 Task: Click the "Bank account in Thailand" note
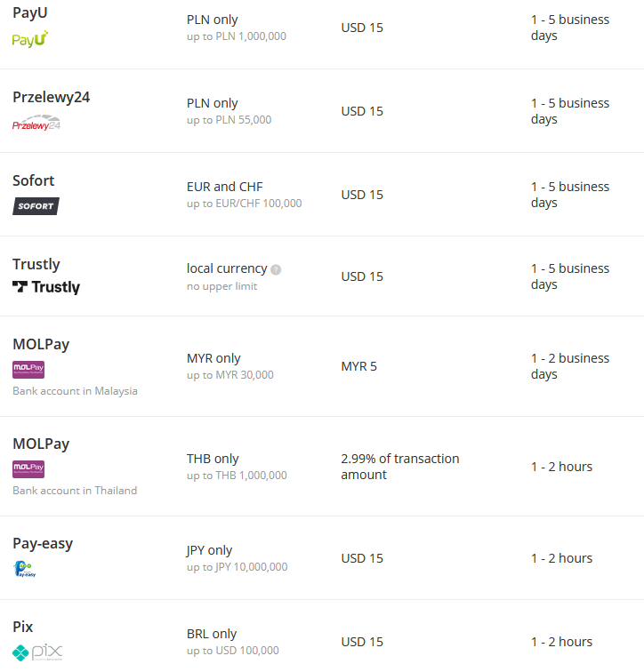click(x=75, y=491)
